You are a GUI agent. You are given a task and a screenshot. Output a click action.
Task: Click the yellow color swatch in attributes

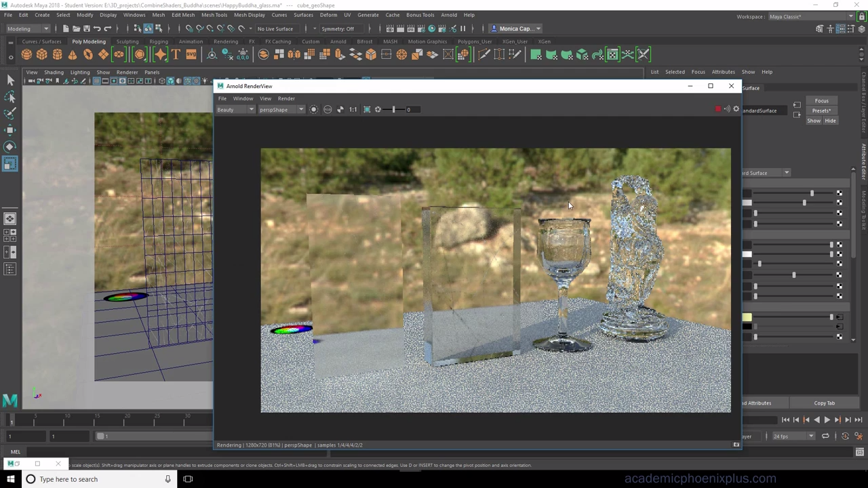point(747,317)
